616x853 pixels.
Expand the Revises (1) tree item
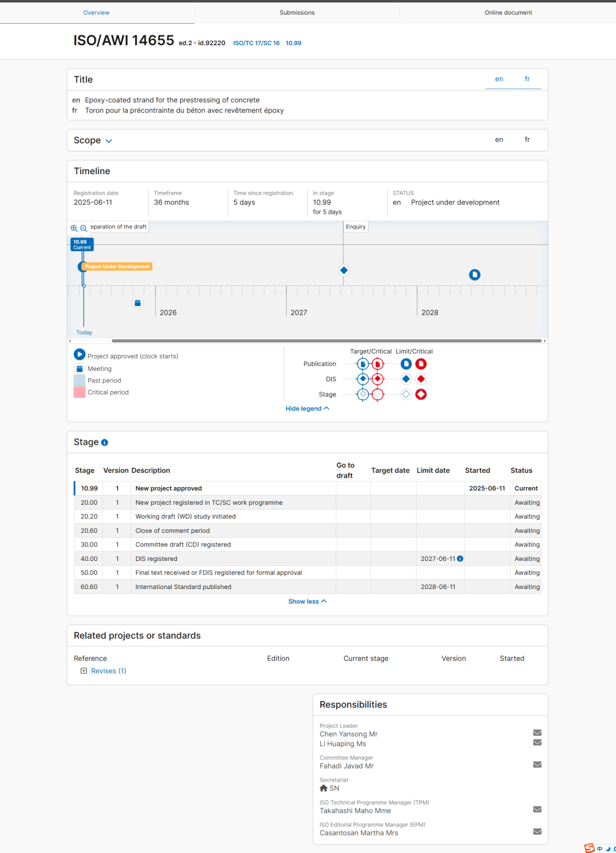coord(84,671)
